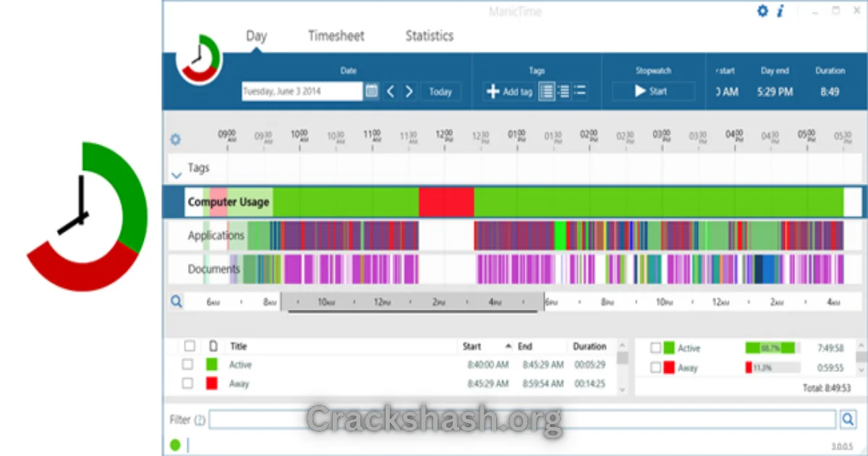Switch to the Day tab
868x456 pixels.
tap(256, 35)
